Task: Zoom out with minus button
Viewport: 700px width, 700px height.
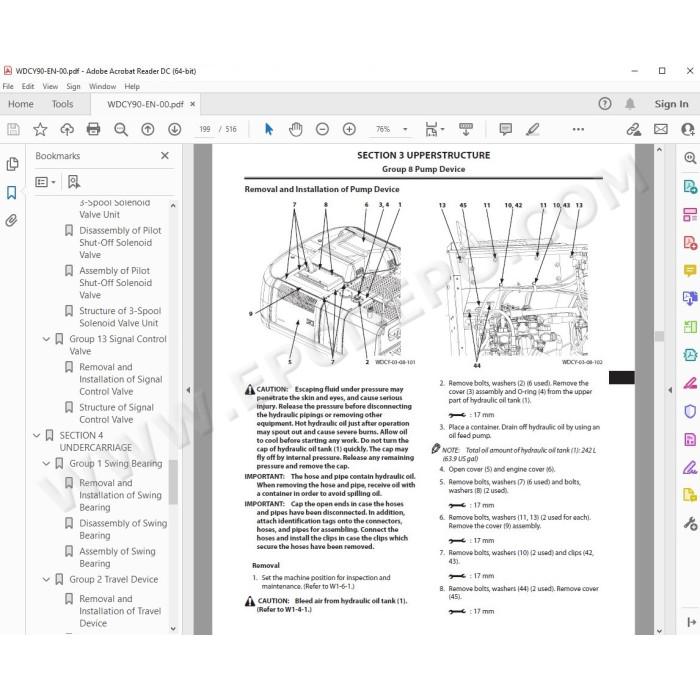Action: pos(322,129)
